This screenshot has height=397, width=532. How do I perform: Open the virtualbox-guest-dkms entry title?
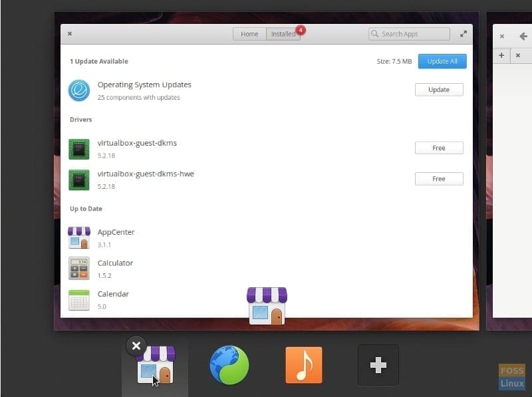pos(137,143)
